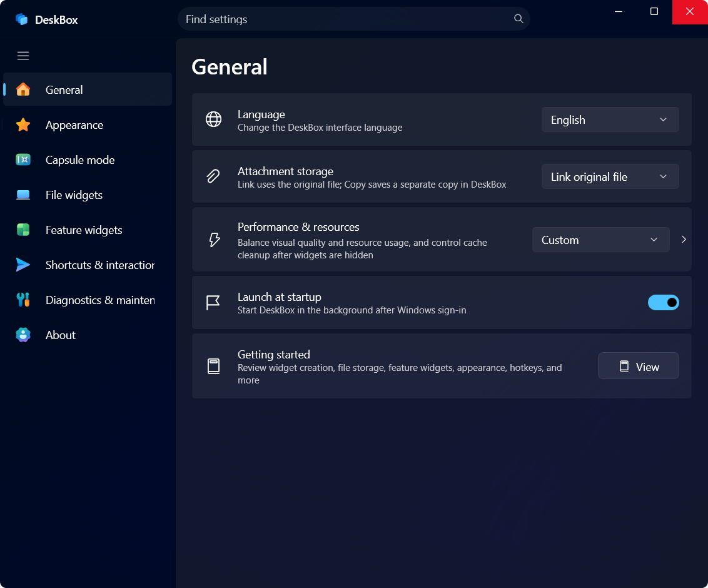Open the Performance dropdown set to Custom
This screenshot has width=708, height=588.
tap(600, 240)
